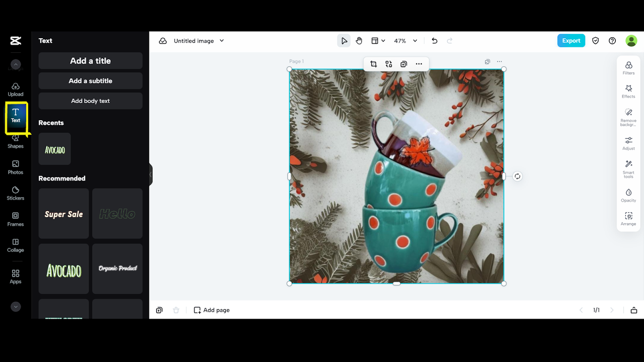Choose the Hello text preset
This screenshot has height=362, width=644.
[x=117, y=214]
